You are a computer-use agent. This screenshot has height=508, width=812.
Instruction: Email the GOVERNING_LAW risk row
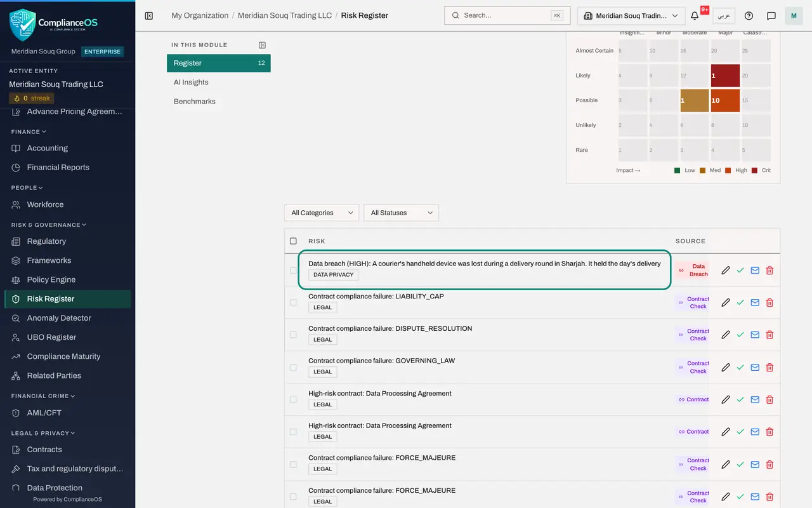point(755,368)
